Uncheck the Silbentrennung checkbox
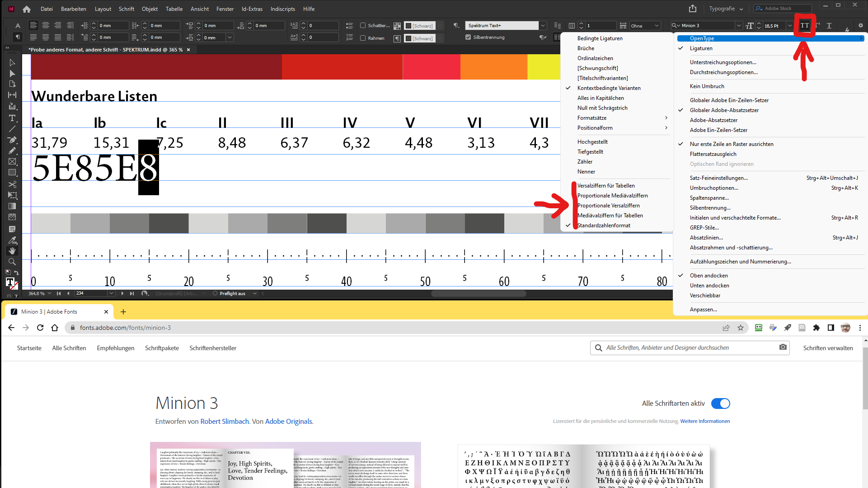Image resolution: width=868 pixels, height=488 pixels. pos(468,38)
